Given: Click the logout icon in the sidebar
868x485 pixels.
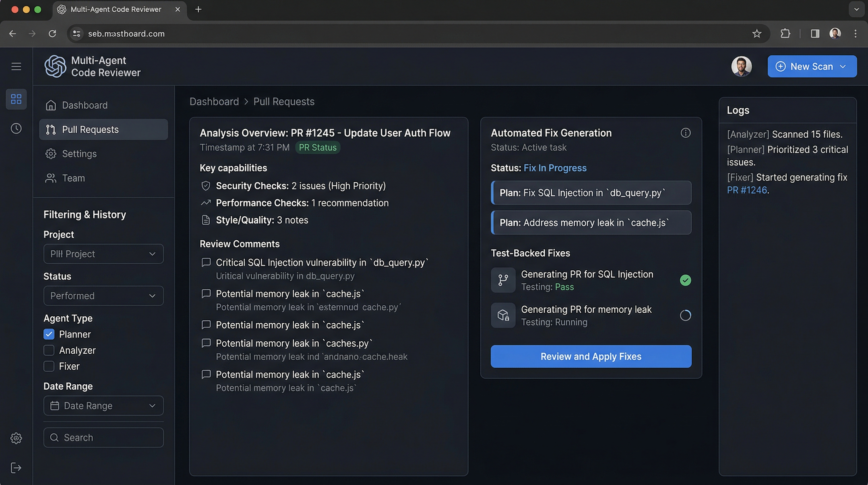Looking at the screenshot, I should tap(16, 468).
